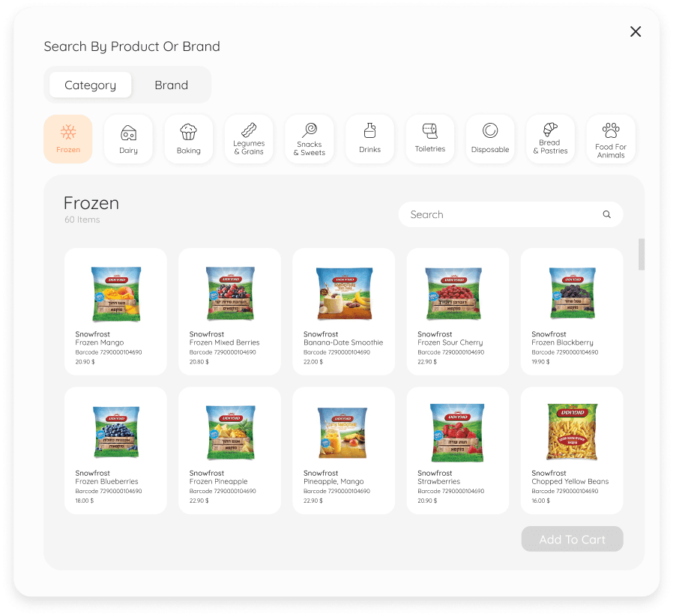Select Frozen Mango product image
Screen dimensions: 676x616
point(116,294)
